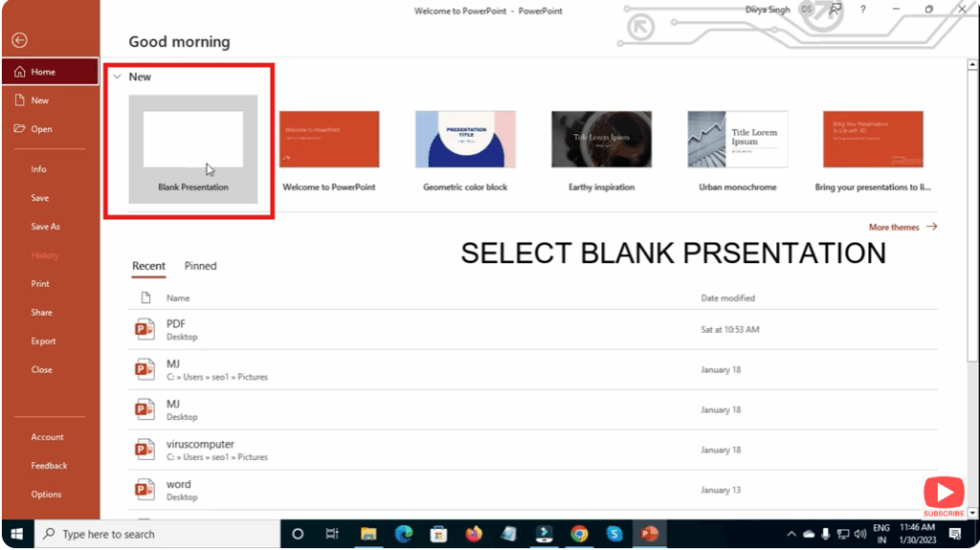This screenshot has width=980, height=550.
Task: Click the PowerPoint taskbar icon
Action: click(x=650, y=534)
